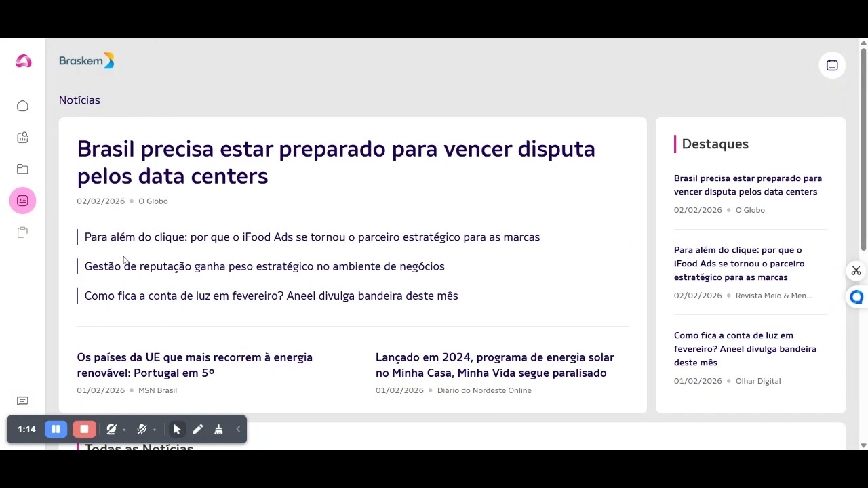
Task: Open the webcam options dropdown arrow
Action: pyautogui.click(x=124, y=430)
